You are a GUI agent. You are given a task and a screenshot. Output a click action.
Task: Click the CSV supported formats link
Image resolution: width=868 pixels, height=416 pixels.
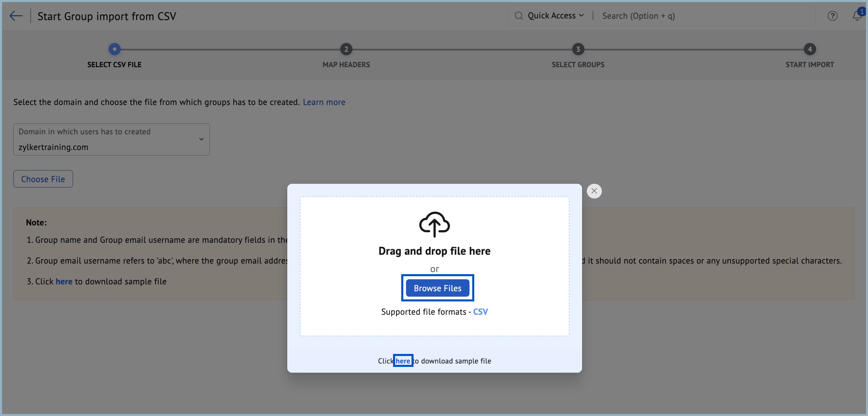pyautogui.click(x=480, y=311)
